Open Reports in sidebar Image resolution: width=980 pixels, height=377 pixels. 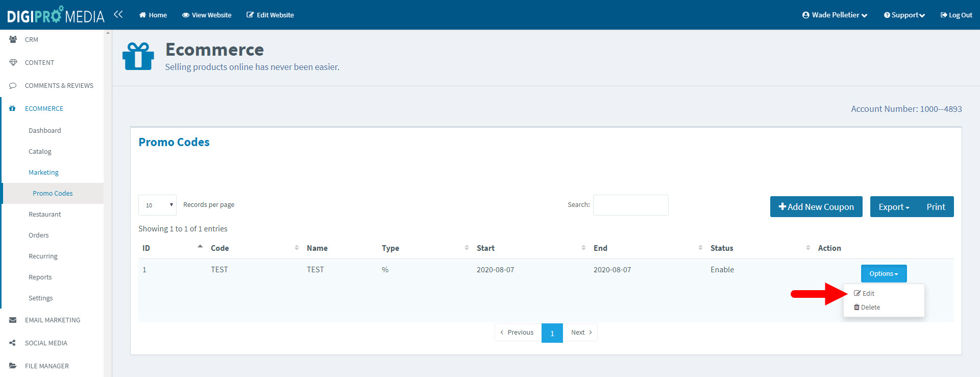[x=40, y=277]
